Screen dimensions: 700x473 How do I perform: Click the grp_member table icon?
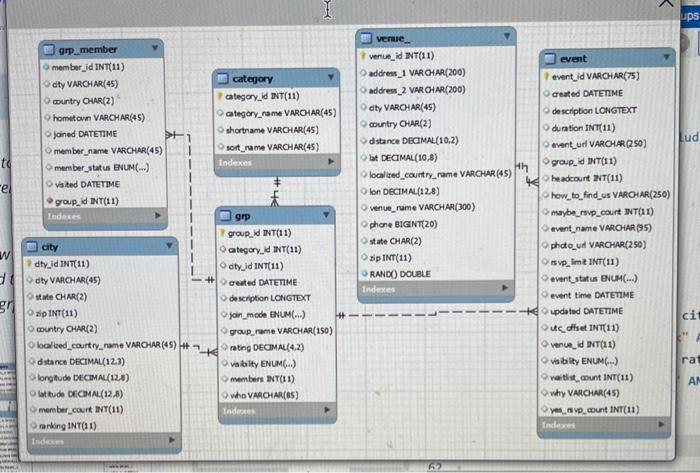49,50
